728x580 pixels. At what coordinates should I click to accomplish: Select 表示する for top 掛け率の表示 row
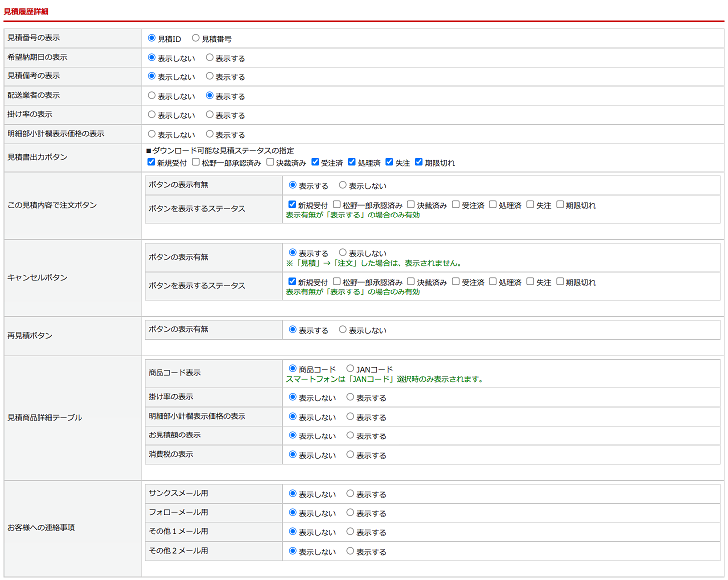tap(210, 115)
